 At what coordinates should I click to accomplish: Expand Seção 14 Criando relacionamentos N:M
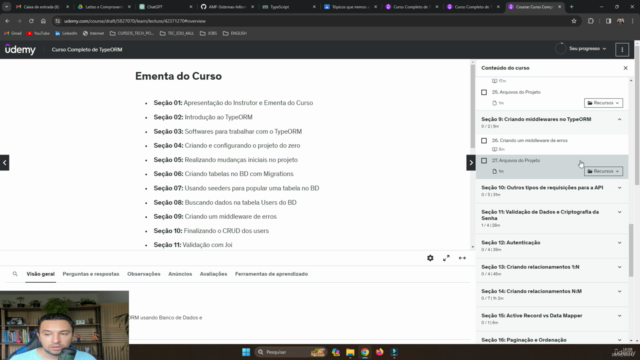coord(552,294)
